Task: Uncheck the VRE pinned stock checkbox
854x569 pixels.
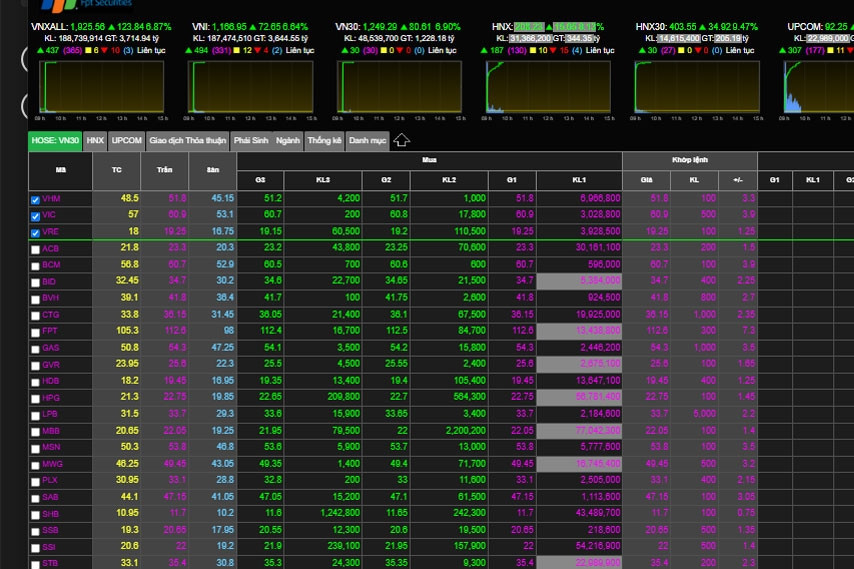Action: (36, 232)
